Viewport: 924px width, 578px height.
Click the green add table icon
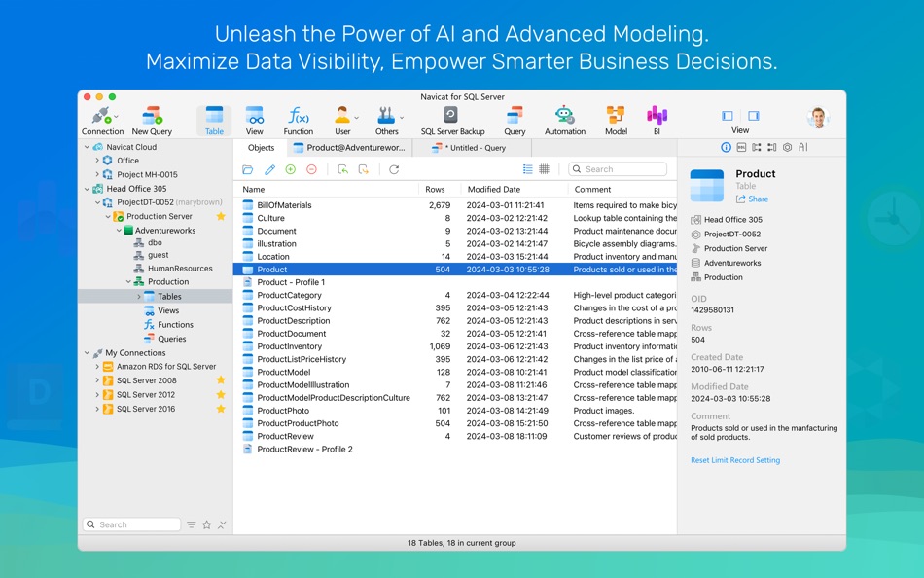(291, 170)
